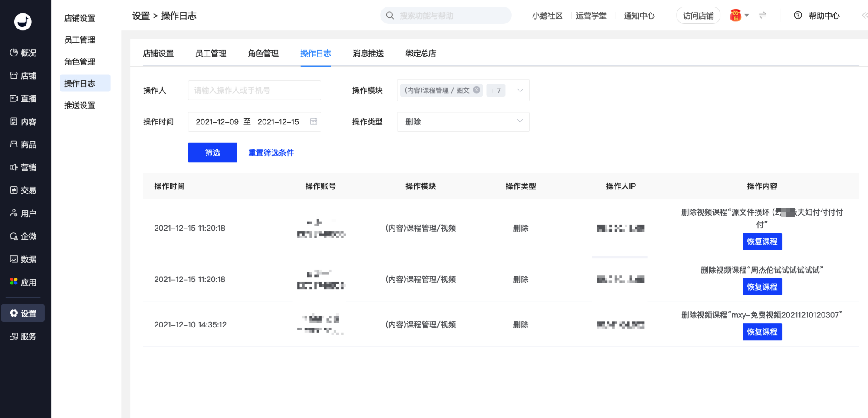Expand the 操作模块 dropdown arrow
The image size is (868, 418).
tap(520, 90)
